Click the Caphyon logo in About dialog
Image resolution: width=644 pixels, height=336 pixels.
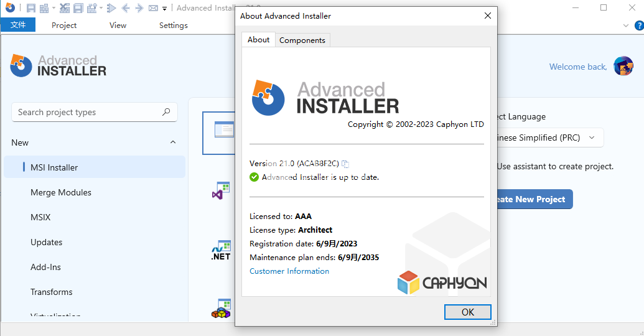(442, 282)
